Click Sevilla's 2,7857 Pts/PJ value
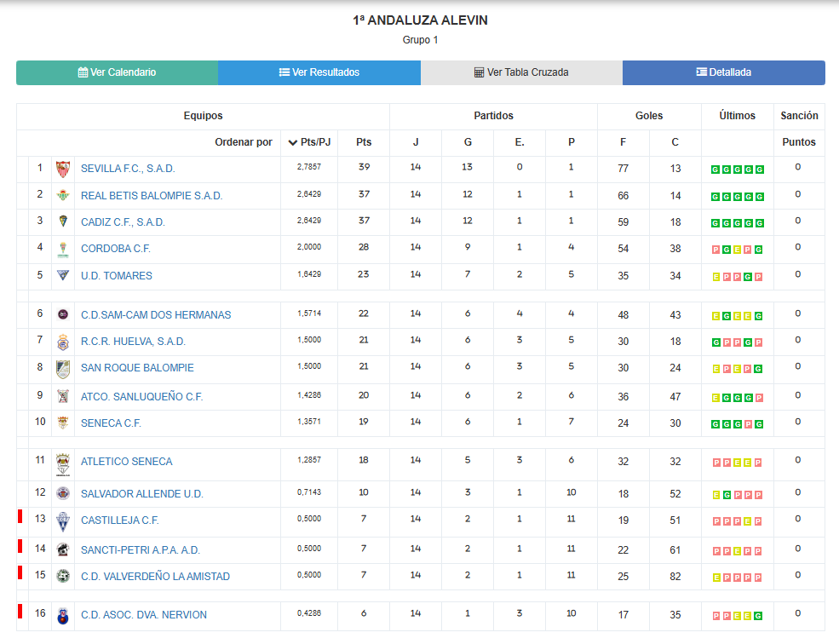 tap(309, 167)
